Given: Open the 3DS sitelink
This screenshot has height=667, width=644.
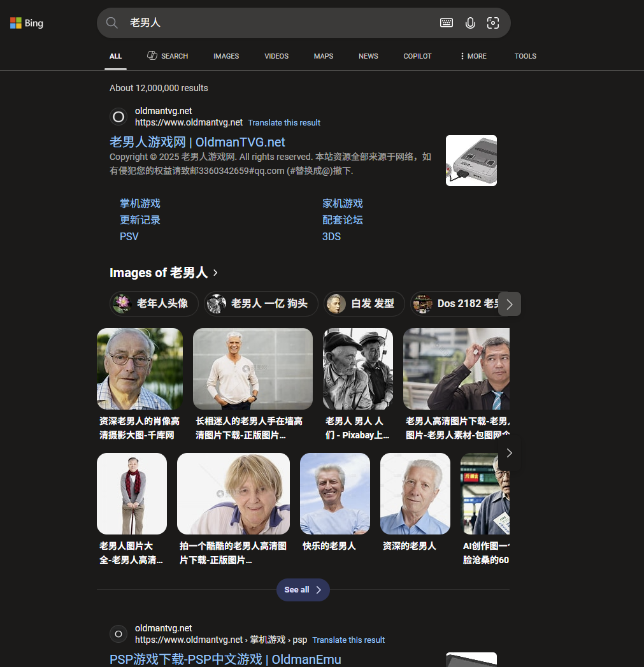Looking at the screenshot, I should tap(331, 236).
